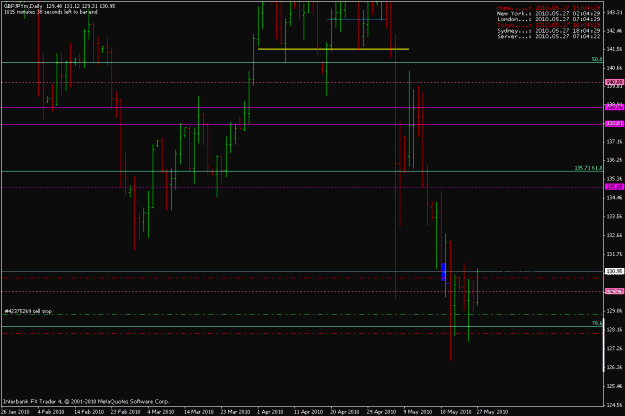Viewport: 625px width, 416px height.
Task: Click the Interbank FX Trader 4 copyright text
Action: coord(86,402)
